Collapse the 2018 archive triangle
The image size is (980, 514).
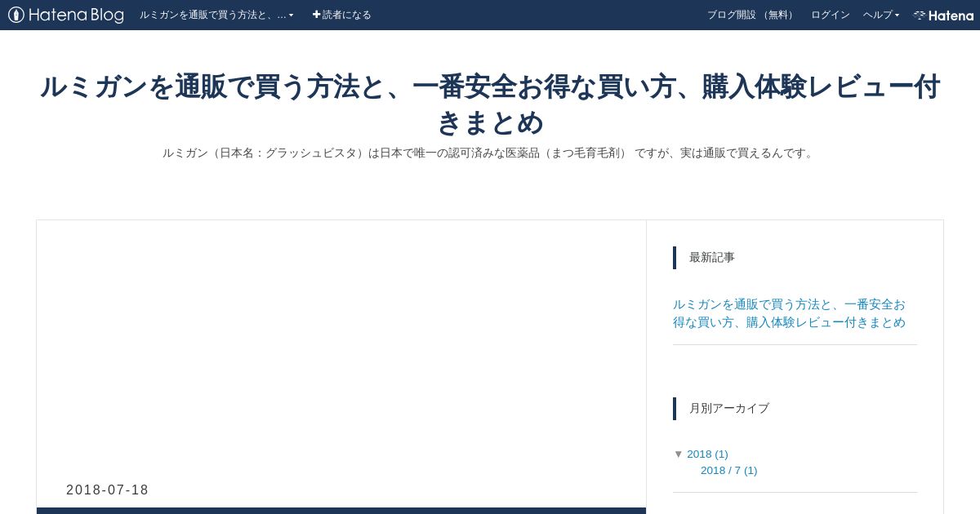click(678, 454)
